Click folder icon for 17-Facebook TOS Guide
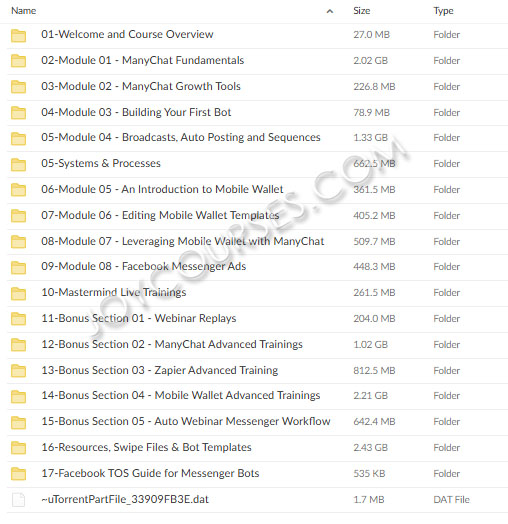508x524 pixels. point(18,474)
